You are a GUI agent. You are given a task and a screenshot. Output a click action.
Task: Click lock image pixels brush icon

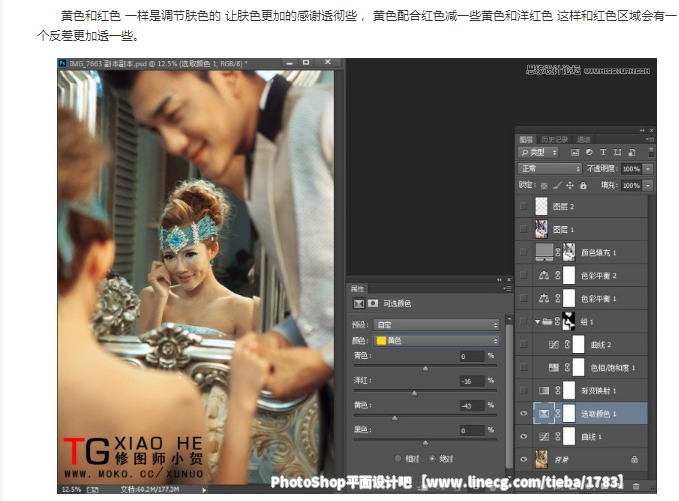tap(557, 185)
